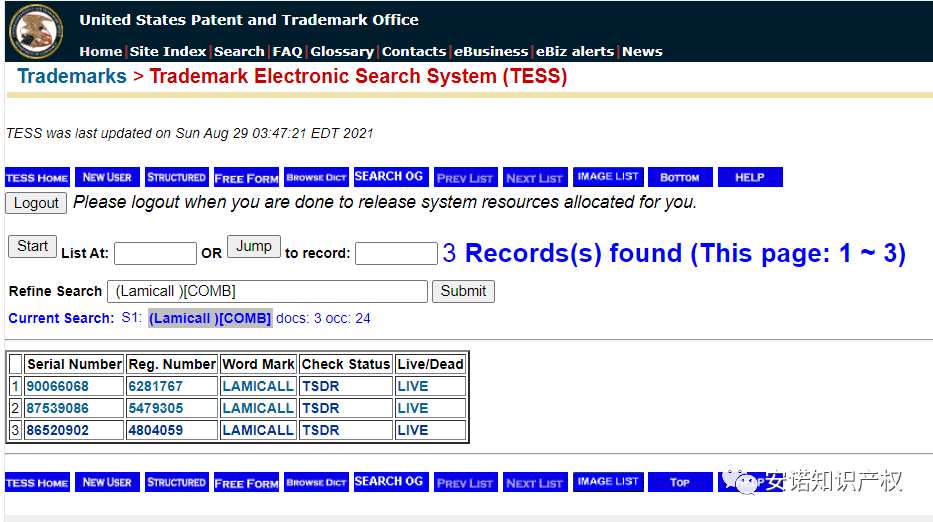This screenshot has width=933, height=522.
Task: Click the Serial Number column header
Action: [x=74, y=364]
